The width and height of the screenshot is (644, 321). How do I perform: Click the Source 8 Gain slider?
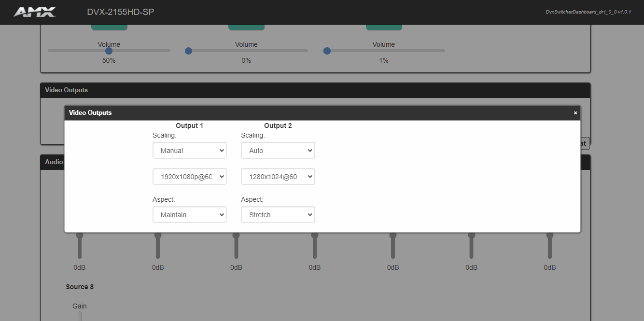pos(79,316)
